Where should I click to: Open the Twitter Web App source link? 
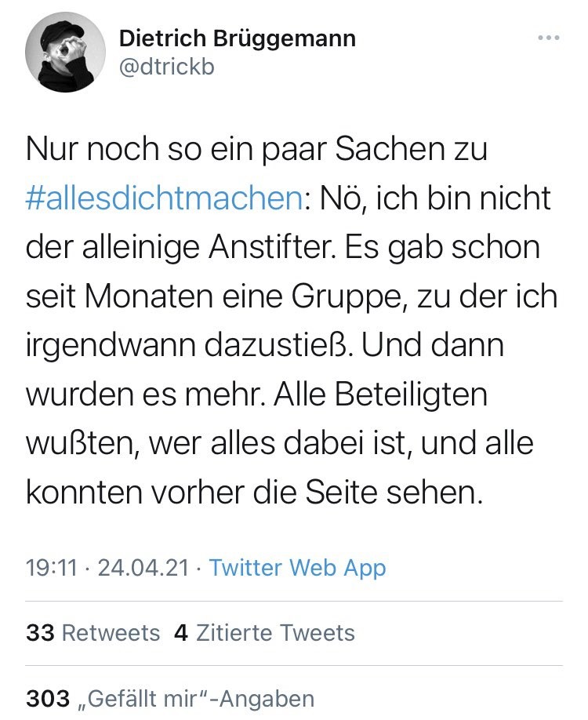click(x=298, y=568)
